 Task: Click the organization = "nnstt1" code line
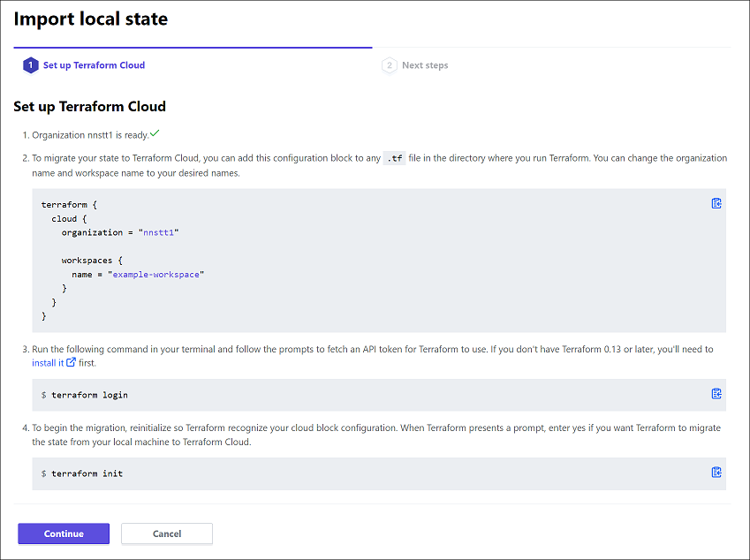[x=120, y=232]
